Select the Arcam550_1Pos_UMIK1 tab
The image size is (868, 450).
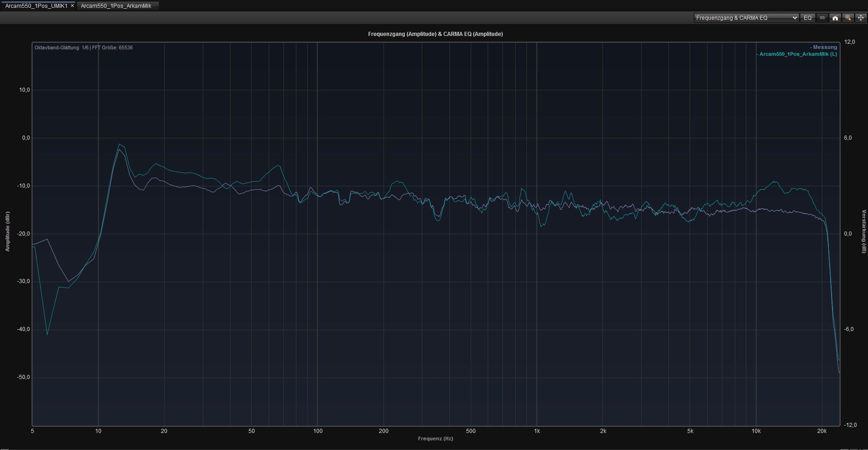coord(36,6)
